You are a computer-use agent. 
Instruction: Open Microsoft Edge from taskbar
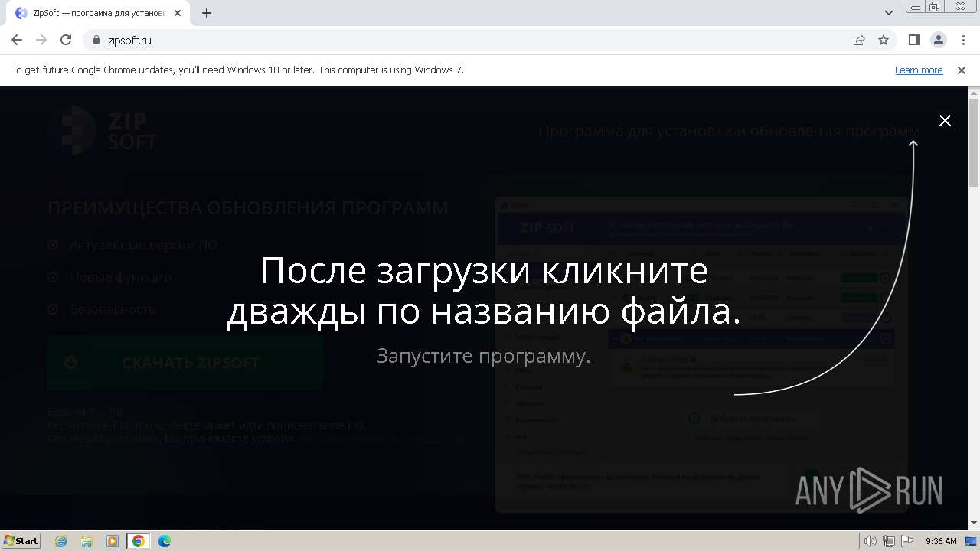(x=165, y=541)
